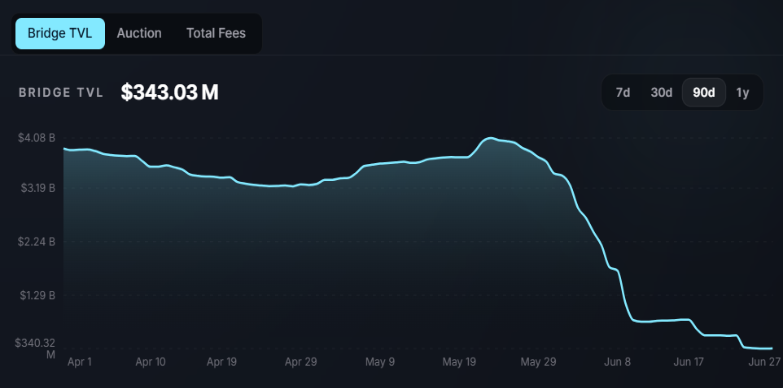Click the Apr 1 date label
783x388 pixels.
point(79,362)
